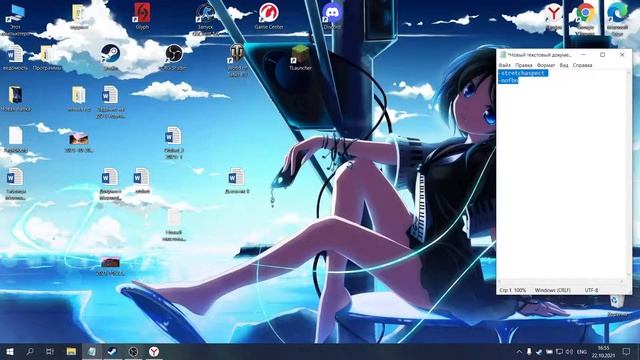
Task: Click the UTF-8 encoding status entry
Action: tap(591, 290)
